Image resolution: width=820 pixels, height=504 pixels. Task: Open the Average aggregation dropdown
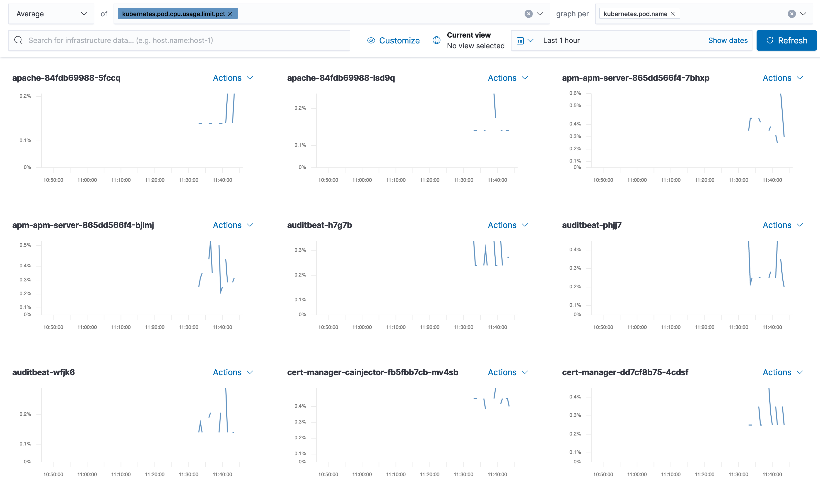click(x=51, y=14)
